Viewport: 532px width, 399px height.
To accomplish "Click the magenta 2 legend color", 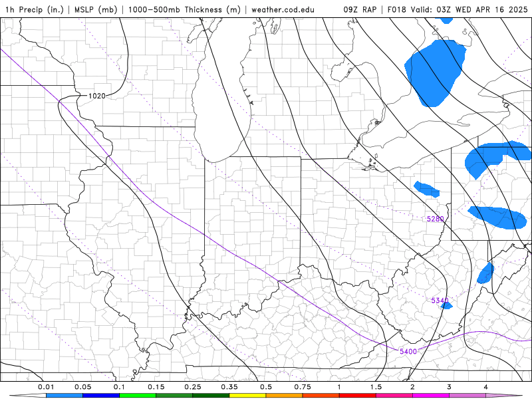I will click(431, 396).
